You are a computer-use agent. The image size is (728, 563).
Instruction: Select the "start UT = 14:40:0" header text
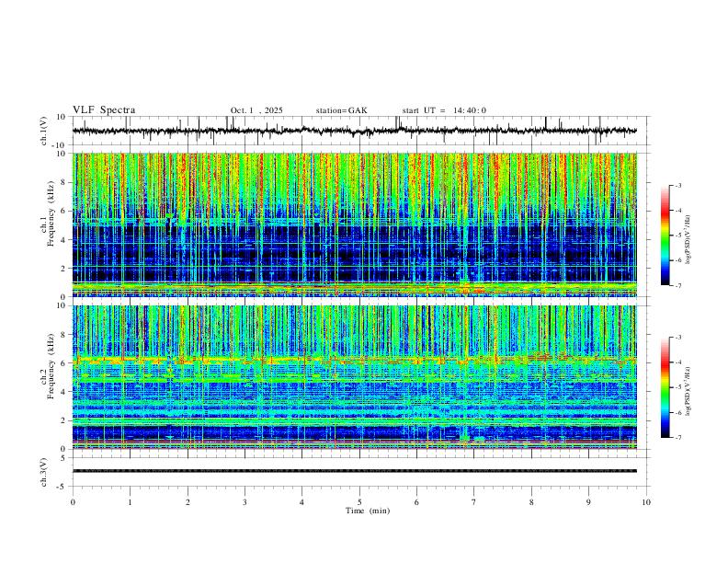(x=444, y=110)
